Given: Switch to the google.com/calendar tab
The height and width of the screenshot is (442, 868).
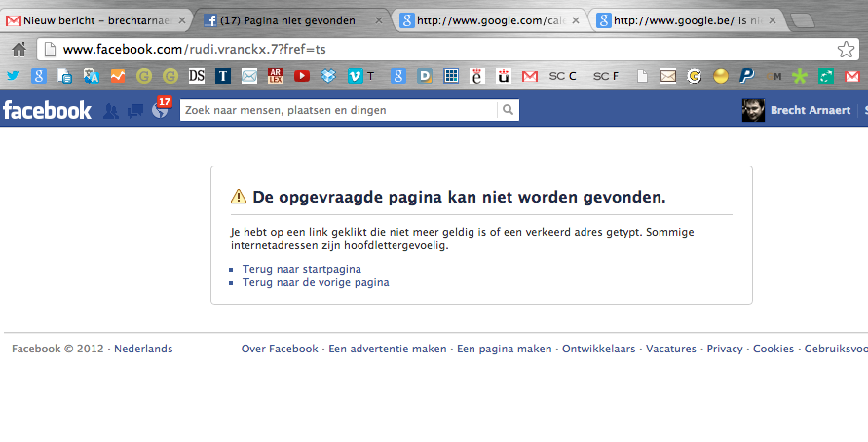Looking at the screenshot, I should [x=490, y=20].
